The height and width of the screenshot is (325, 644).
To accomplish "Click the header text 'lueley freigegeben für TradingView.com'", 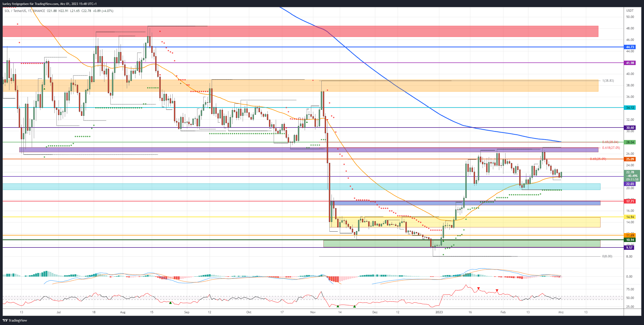I will [30, 4].
